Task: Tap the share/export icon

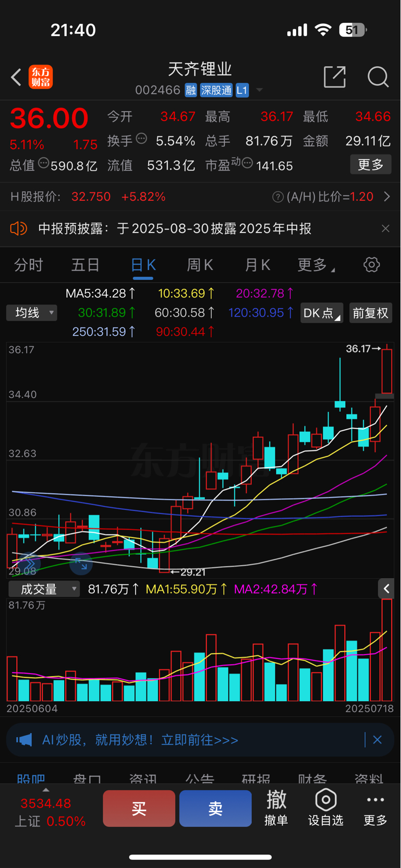Action: (x=335, y=77)
